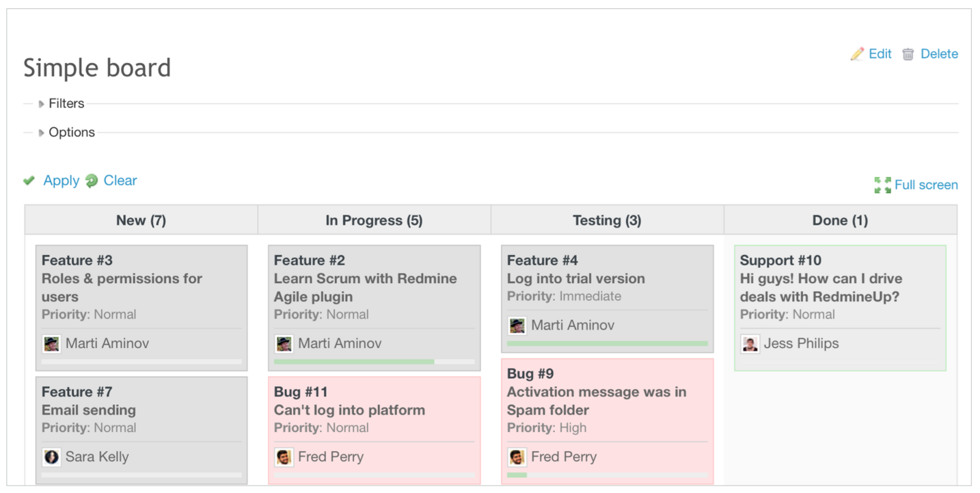Screen dimensions: 980x493
Task: Click Fred Perry's avatar on Bug #11
Action: (284, 457)
